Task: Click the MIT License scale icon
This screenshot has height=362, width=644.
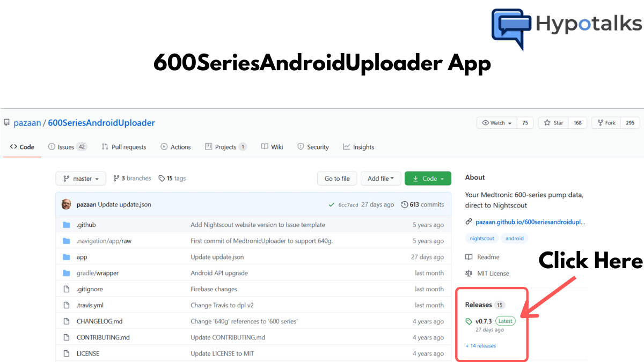Action: 469,273
